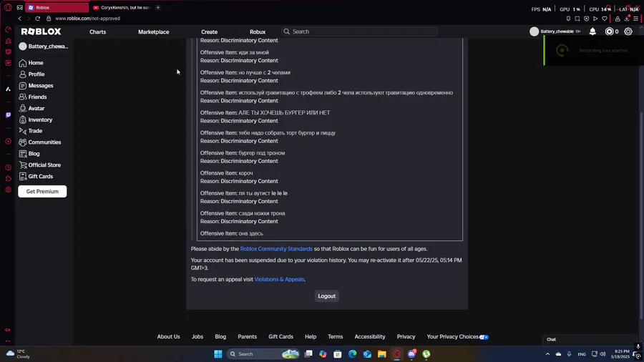Open Robux in the top navigation

tap(258, 31)
